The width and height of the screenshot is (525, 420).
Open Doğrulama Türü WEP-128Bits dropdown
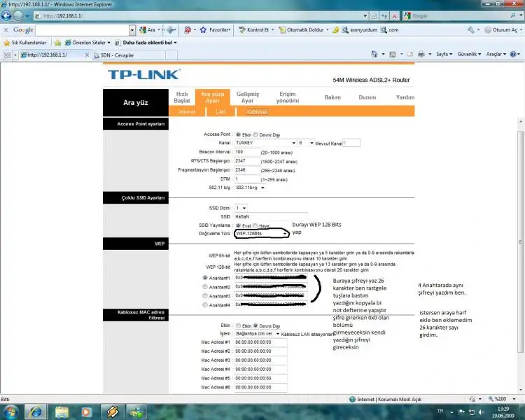[262, 233]
